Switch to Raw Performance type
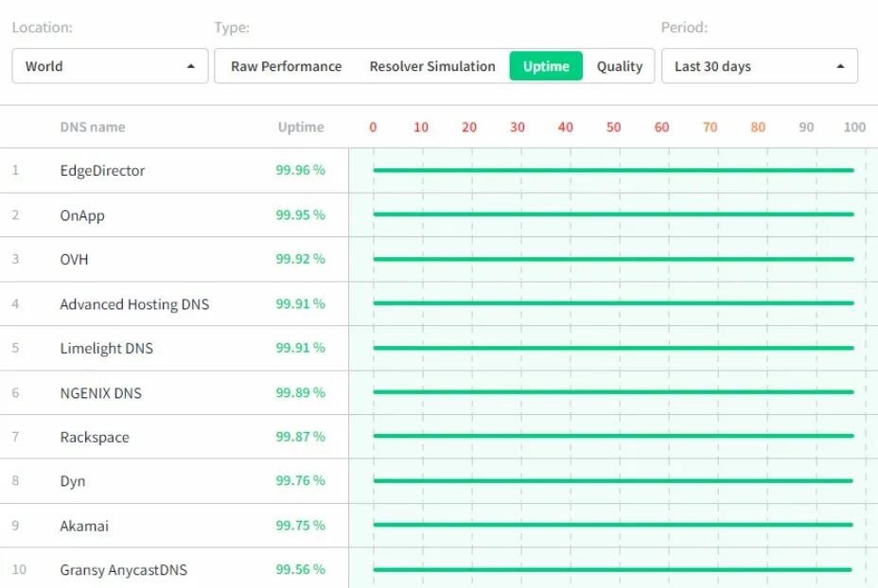The height and width of the screenshot is (588, 878). (286, 66)
